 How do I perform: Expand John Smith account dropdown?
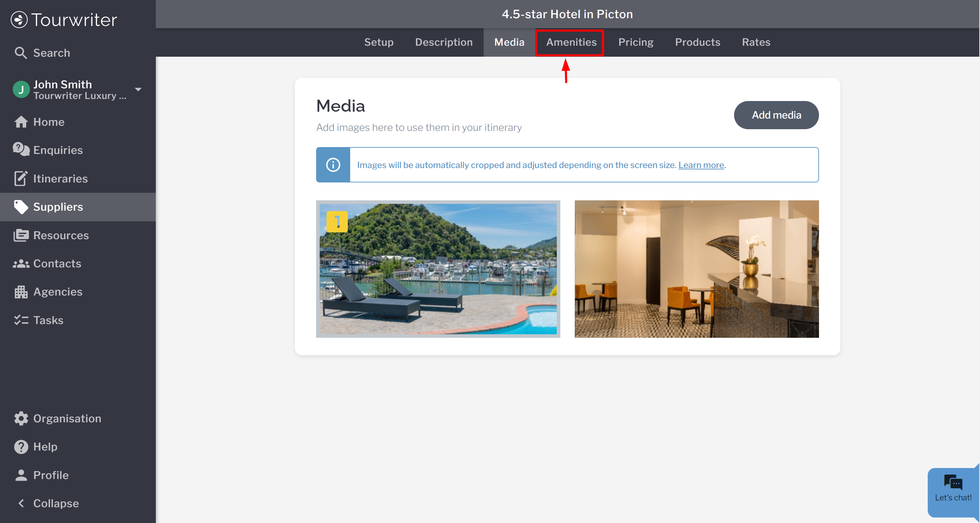[138, 90]
